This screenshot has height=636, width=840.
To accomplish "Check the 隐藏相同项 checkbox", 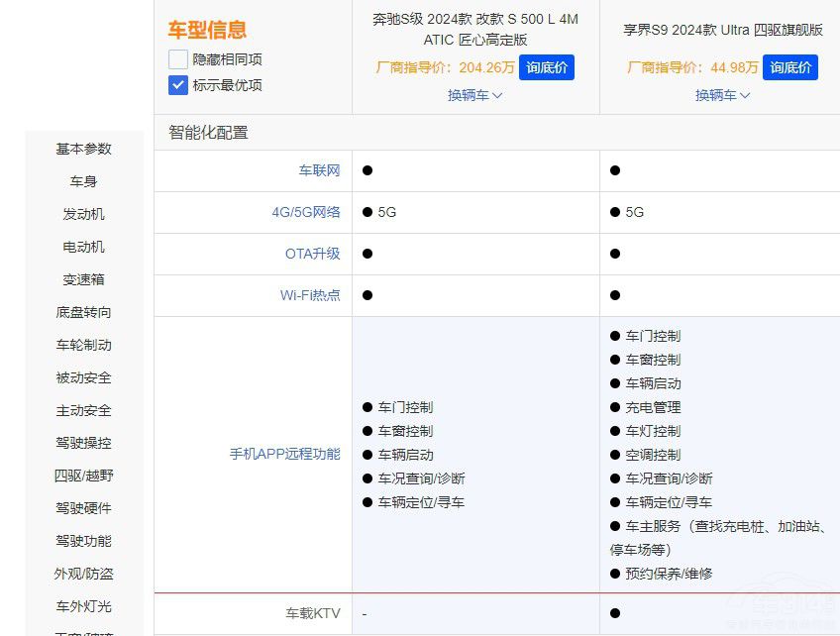I will click(x=178, y=59).
